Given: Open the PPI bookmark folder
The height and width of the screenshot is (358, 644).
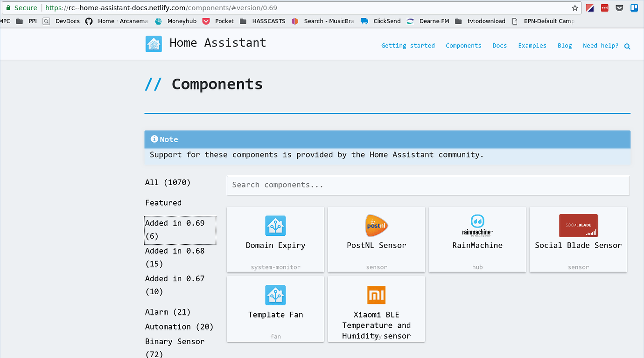Looking at the screenshot, I should [27, 21].
